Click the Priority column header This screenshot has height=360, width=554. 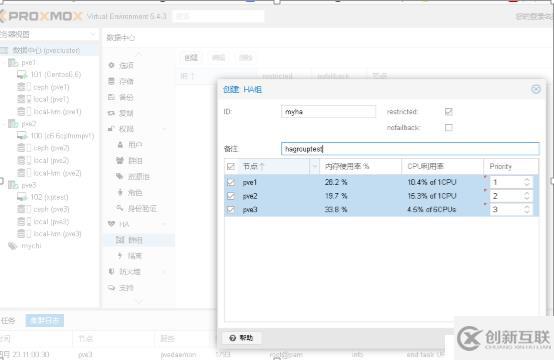tap(511, 166)
